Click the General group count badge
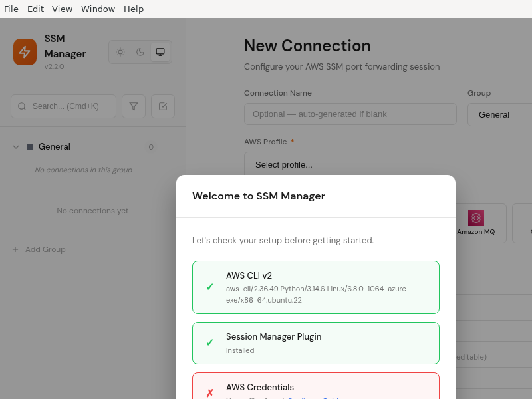532x399 pixels. tap(151, 147)
